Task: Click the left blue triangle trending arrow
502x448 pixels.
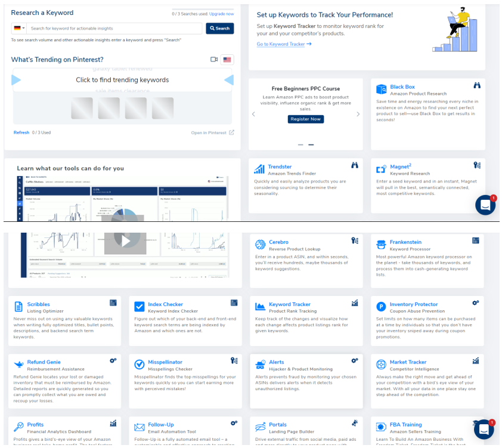Action: [x=16, y=80]
